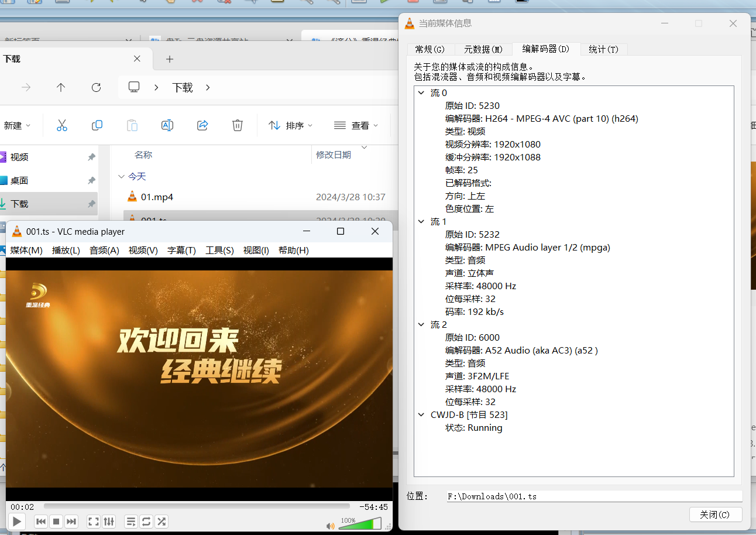This screenshot has height=535, width=756.
Task: Switch to 常规(G) tab in media info
Action: [430, 49]
